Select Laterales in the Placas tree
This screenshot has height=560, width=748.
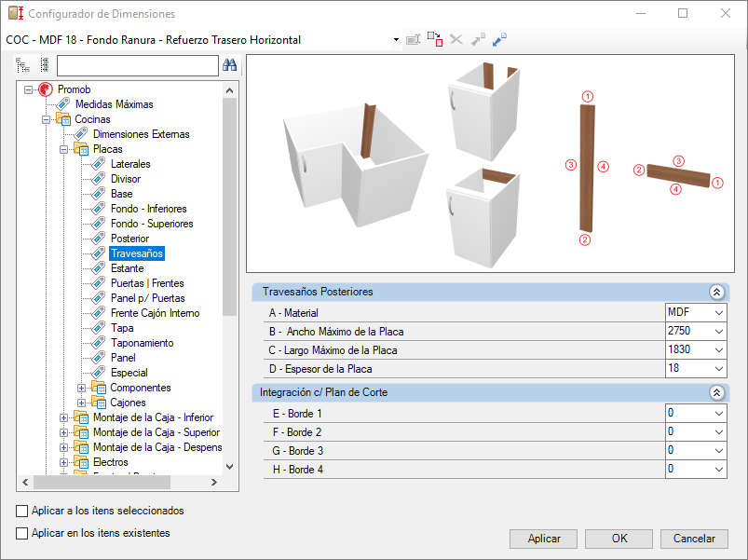130,164
